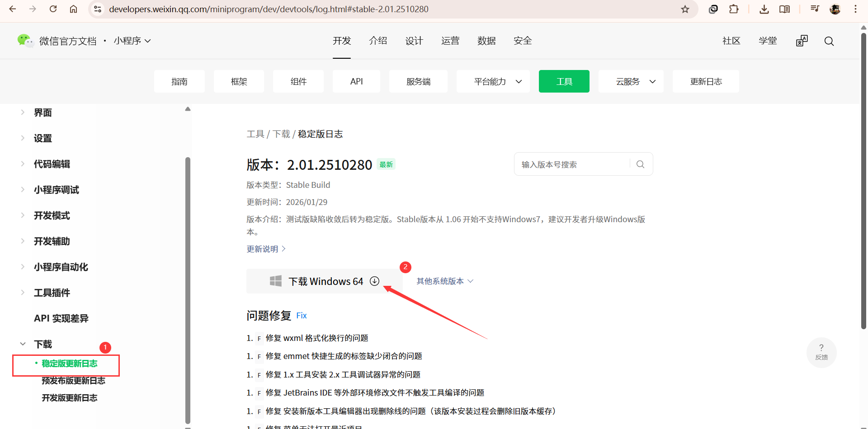
Task: Expand the 平台能力 dropdown
Action: 493,81
